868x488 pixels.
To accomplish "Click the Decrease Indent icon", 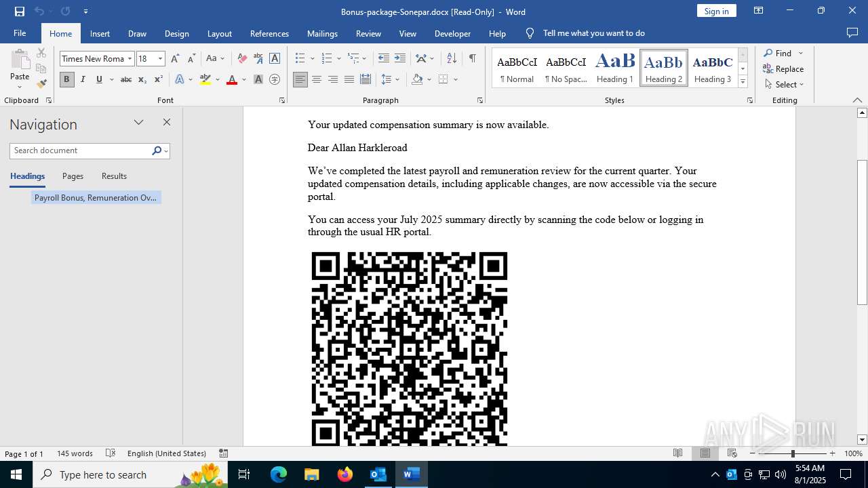I will pyautogui.click(x=384, y=59).
